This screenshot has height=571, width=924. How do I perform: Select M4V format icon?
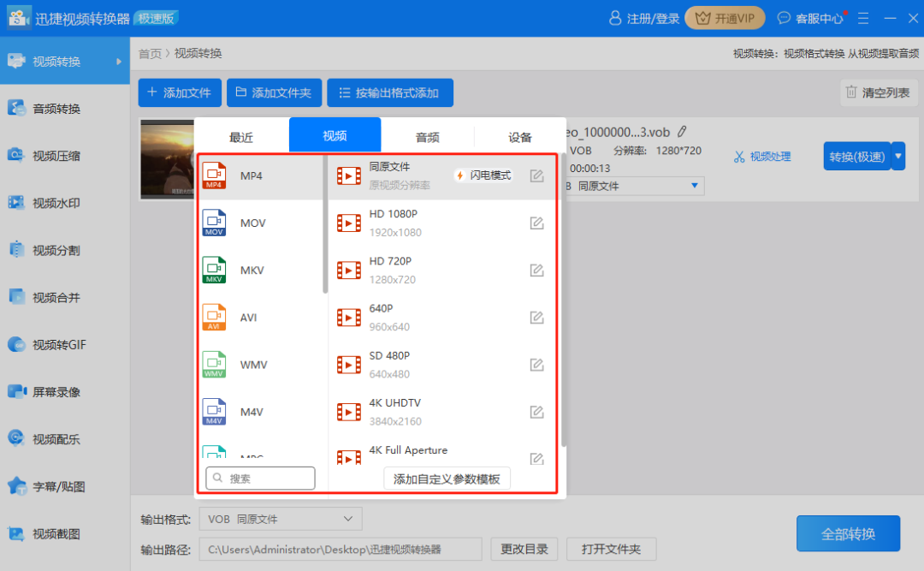[x=214, y=412]
